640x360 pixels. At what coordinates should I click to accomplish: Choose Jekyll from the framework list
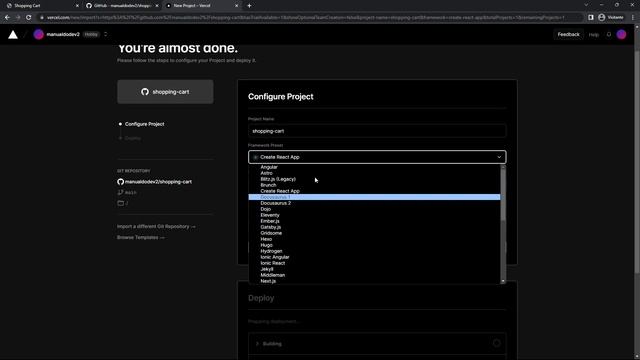coord(374,269)
